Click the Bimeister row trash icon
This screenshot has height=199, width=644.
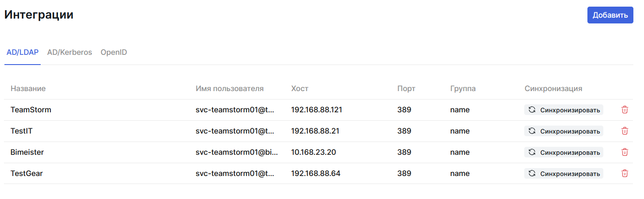pos(625,152)
